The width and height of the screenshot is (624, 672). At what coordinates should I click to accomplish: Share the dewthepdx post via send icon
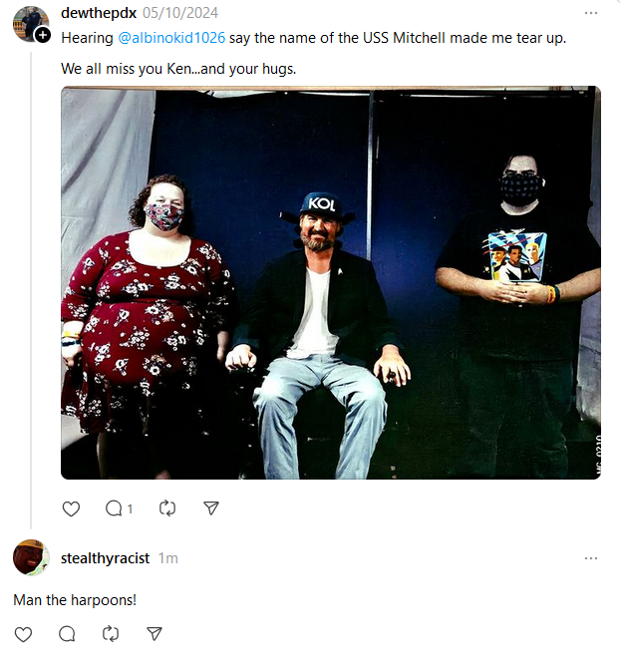(211, 508)
